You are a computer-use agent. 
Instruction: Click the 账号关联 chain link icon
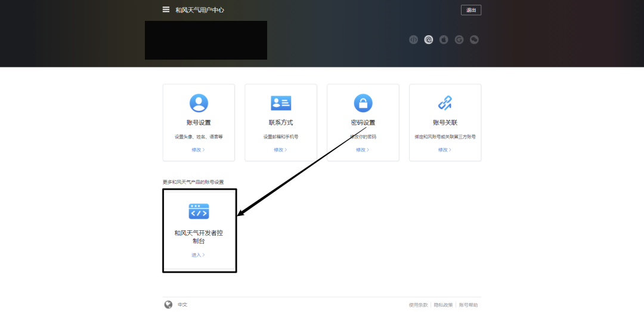click(445, 103)
